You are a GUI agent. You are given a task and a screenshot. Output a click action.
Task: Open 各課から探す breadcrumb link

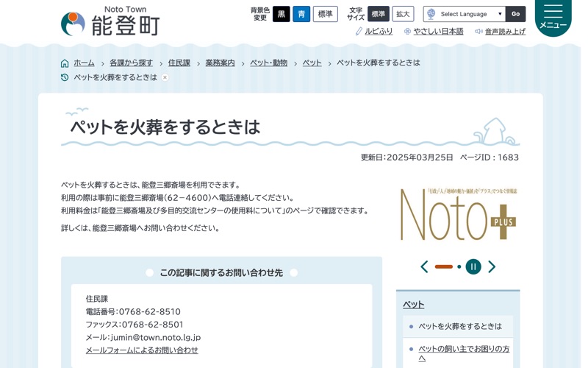tap(132, 63)
